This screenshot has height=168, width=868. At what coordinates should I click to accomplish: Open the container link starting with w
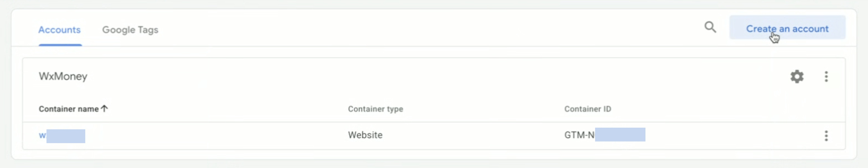[x=42, y=135]
